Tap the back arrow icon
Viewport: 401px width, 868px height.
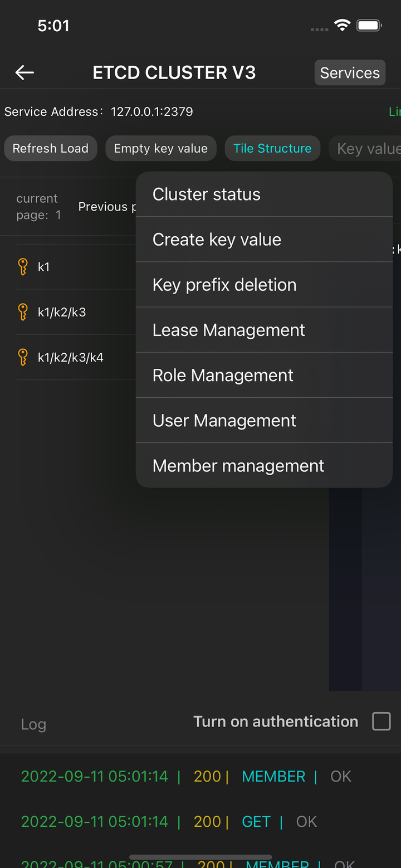(x=25, y=72)
